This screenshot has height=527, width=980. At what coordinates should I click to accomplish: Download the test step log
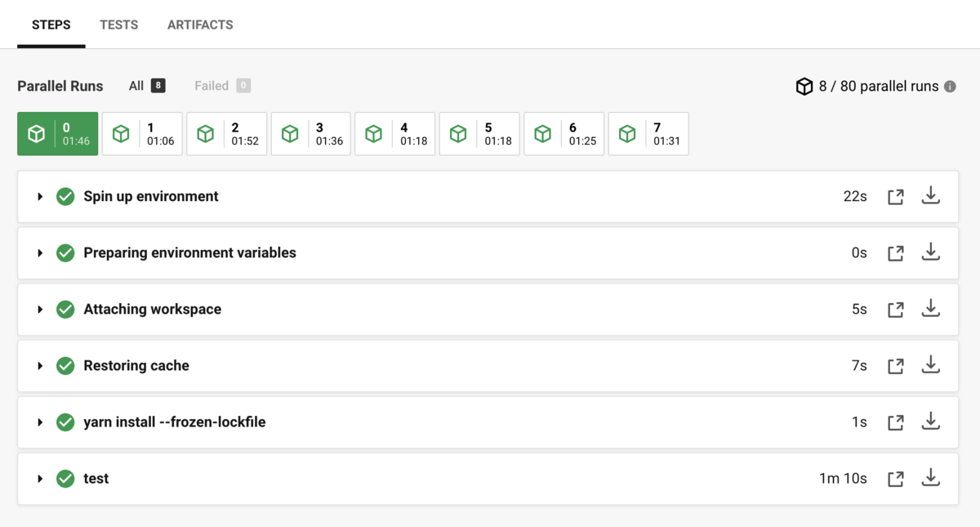tap(931, 478)
